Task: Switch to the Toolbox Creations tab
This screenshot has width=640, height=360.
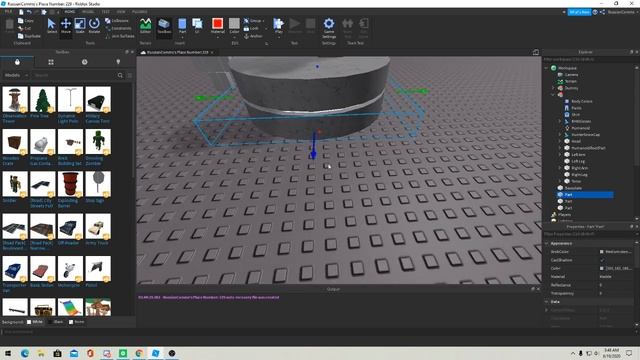Action: pos(118,62)
